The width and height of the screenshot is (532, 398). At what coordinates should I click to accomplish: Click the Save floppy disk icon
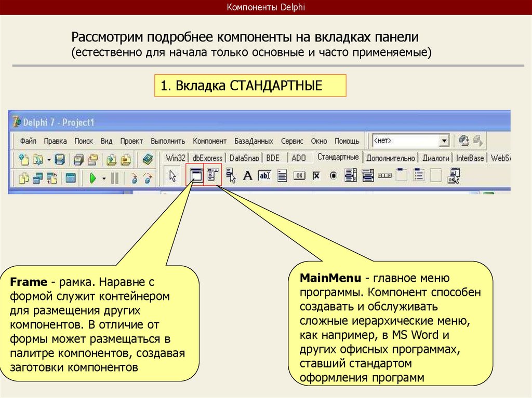click(x=60, y=159)
